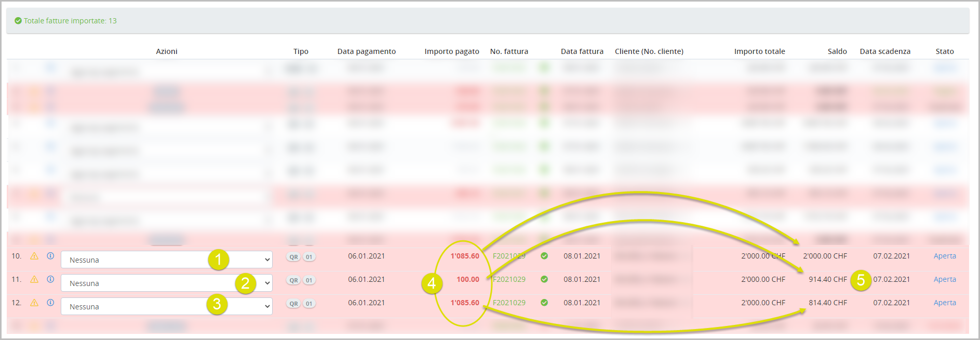This screenshot has height=340, width=980.
Task: Click the warning triangle icon in row 12
Action: pyautogui.click(x=34, y=303)
